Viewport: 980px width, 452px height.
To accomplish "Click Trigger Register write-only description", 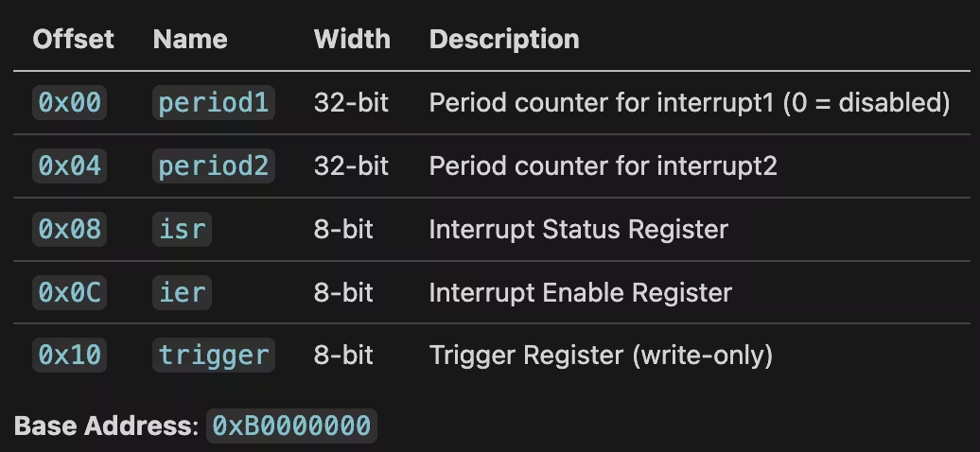I will (x=602, y=356).
